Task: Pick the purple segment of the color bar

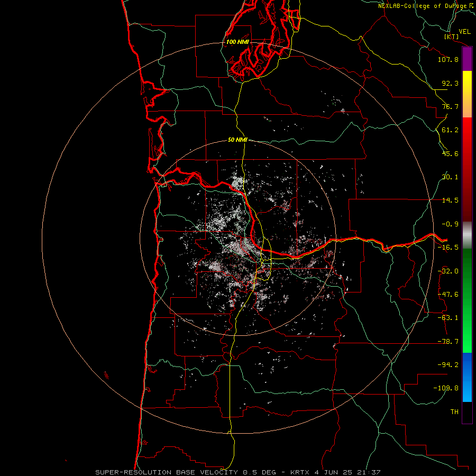Action: 467,59
